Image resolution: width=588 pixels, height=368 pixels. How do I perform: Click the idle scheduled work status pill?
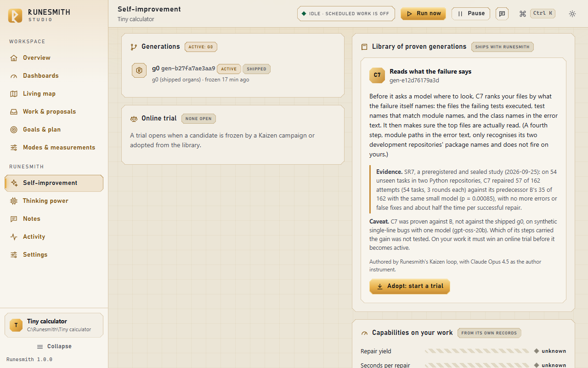click(x=347, y=13)
